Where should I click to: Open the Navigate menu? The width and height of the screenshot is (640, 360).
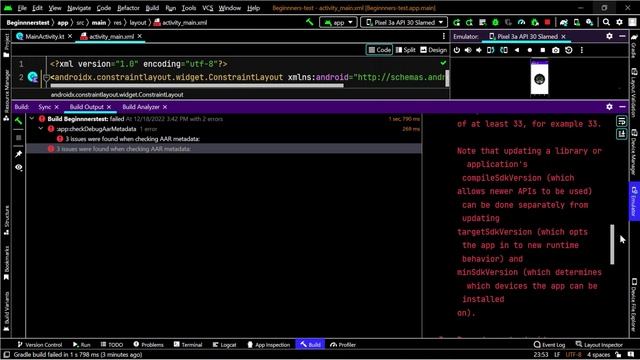click(x=79, y=8)
